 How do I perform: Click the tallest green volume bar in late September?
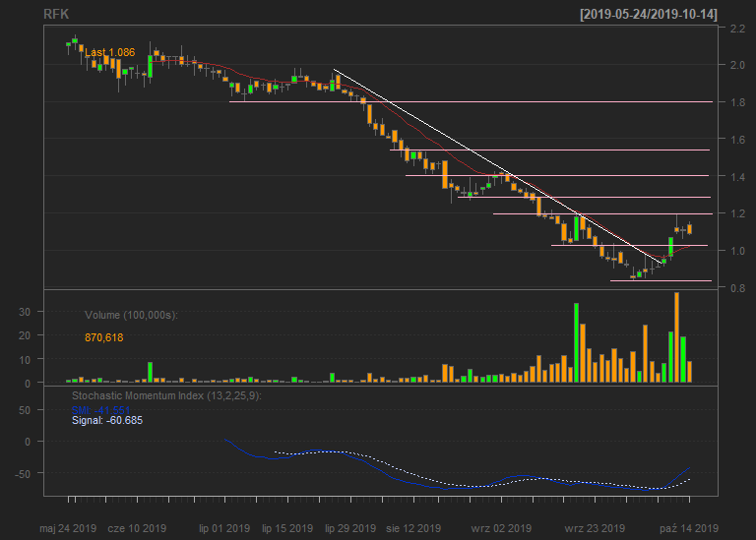(576, 342)
